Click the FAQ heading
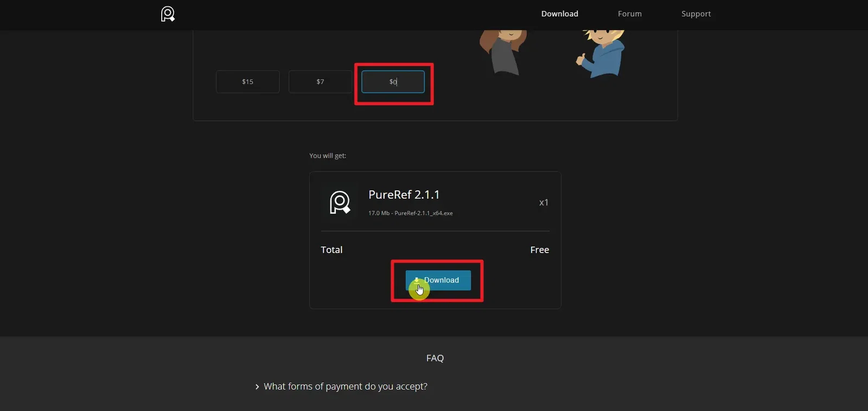Screen dimensions: 868x411 435,358
